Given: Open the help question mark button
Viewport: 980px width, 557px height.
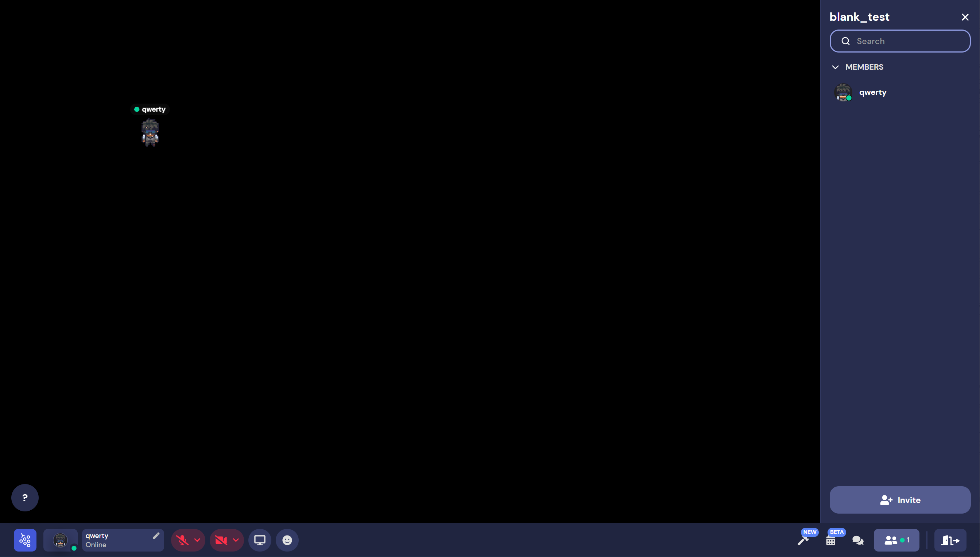Looking at the screenshot, I should pos(25,497).
